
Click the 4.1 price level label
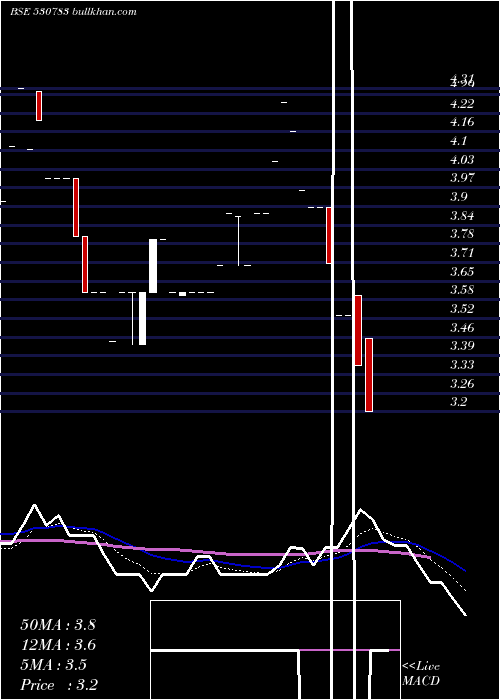(x=458, y=141)
